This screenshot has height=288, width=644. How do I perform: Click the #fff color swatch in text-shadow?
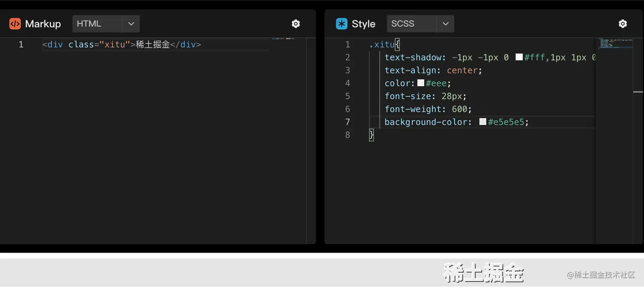(x=519, y=57)
